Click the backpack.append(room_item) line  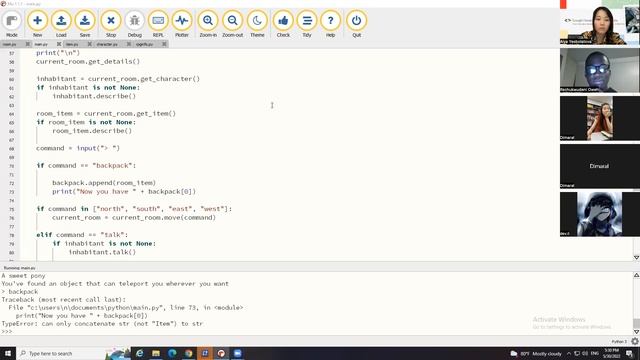pyautogui.click(x=104, y=183)
